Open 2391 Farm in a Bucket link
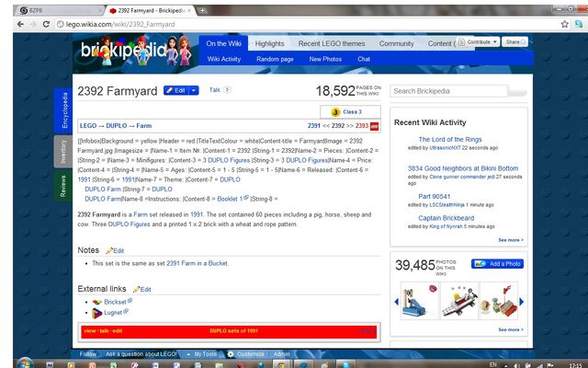Screen dimensions: 588x368 [x=197, y=263]
